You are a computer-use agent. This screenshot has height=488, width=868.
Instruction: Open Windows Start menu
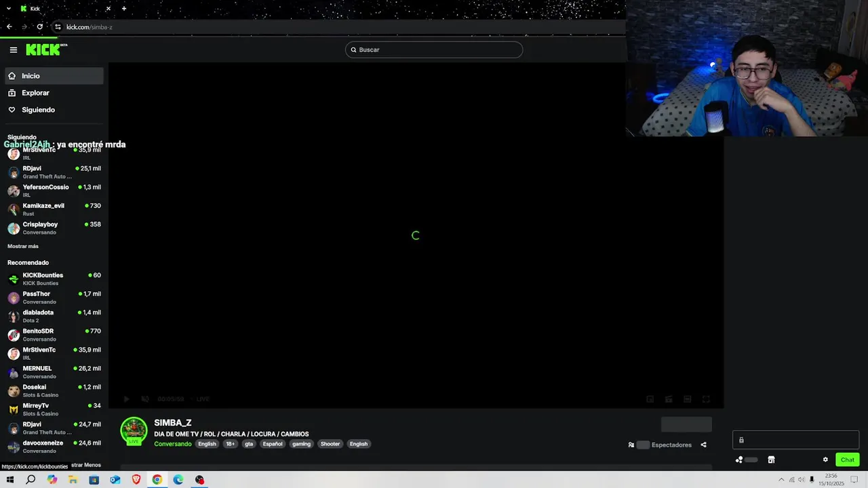click(x=10, y=480)
